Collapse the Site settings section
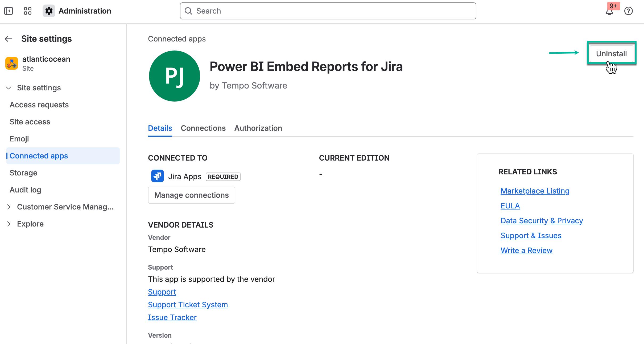The height and width of the screenshot is (344, 644). [x=9, y=88]
